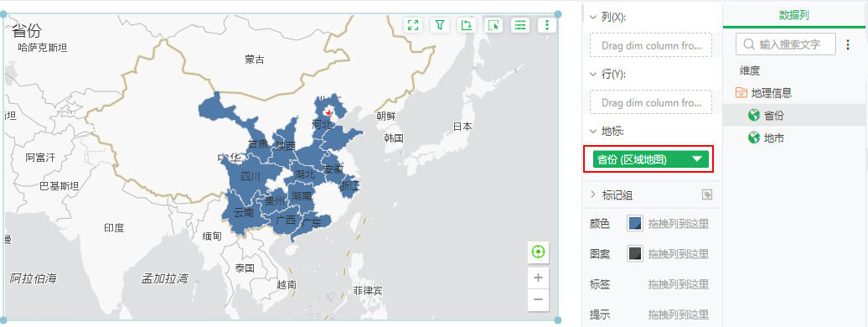868x327 pixels.
Task: Click the green locate target icon
Action: click(538, 252)
